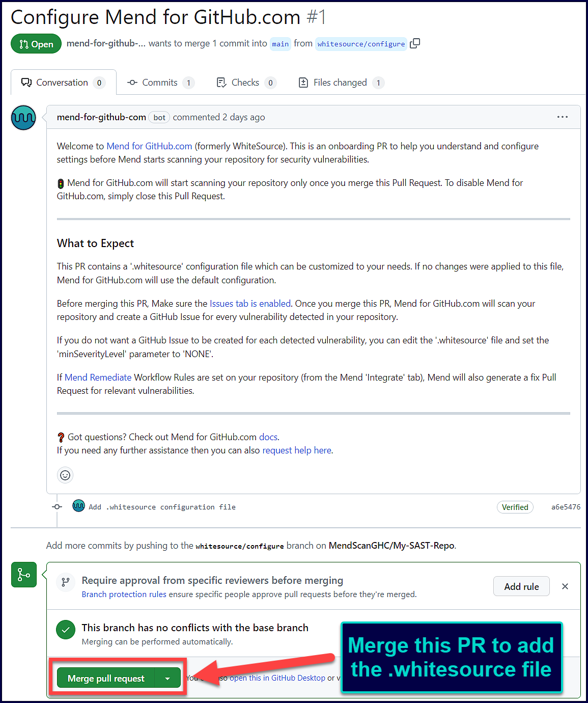Expand merge method dropdown arrow
588x703 pixels.
(167, 679)
